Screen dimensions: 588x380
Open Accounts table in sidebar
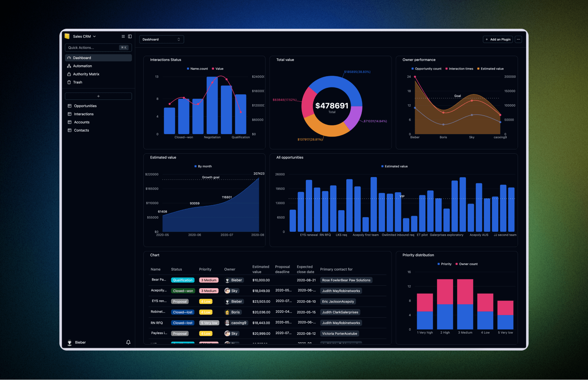point(98,122)
